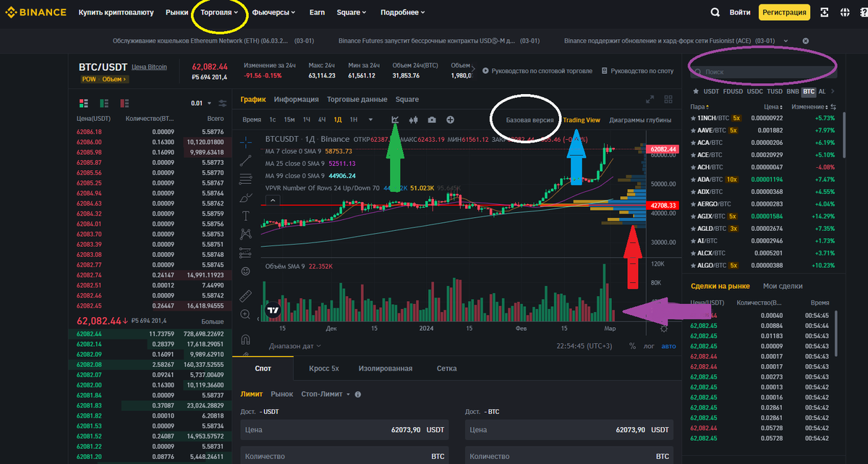Image resolution: width=868 pixels, height=464 pixels.
Task: Select the trend line drawing tool
Action: (246, 159)
